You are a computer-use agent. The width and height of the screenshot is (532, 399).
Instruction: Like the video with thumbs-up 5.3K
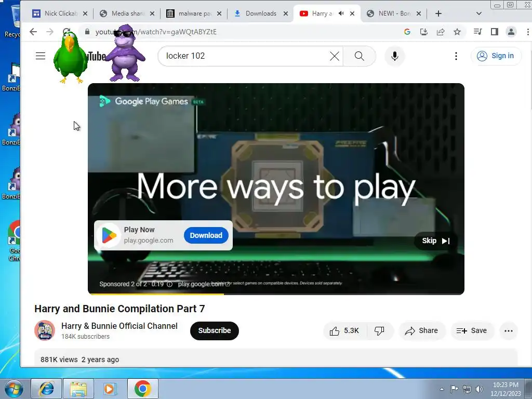tap(344, 331)
